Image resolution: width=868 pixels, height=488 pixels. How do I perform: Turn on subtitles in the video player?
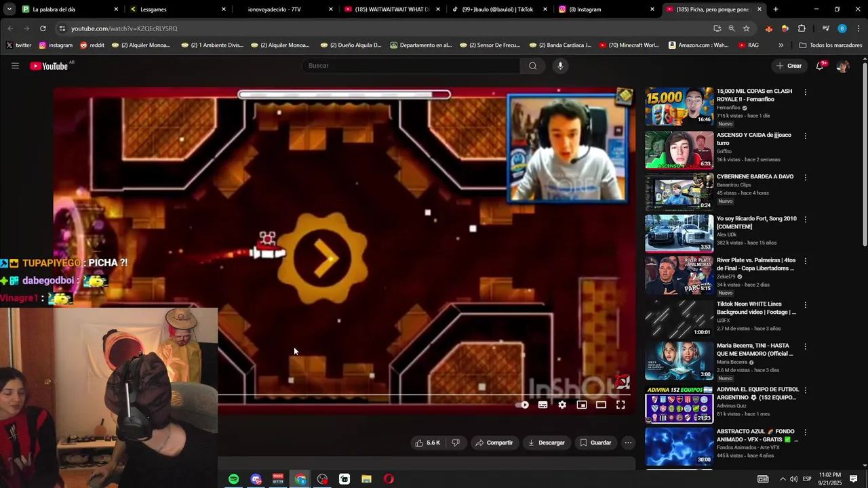(x=542, y=405)
